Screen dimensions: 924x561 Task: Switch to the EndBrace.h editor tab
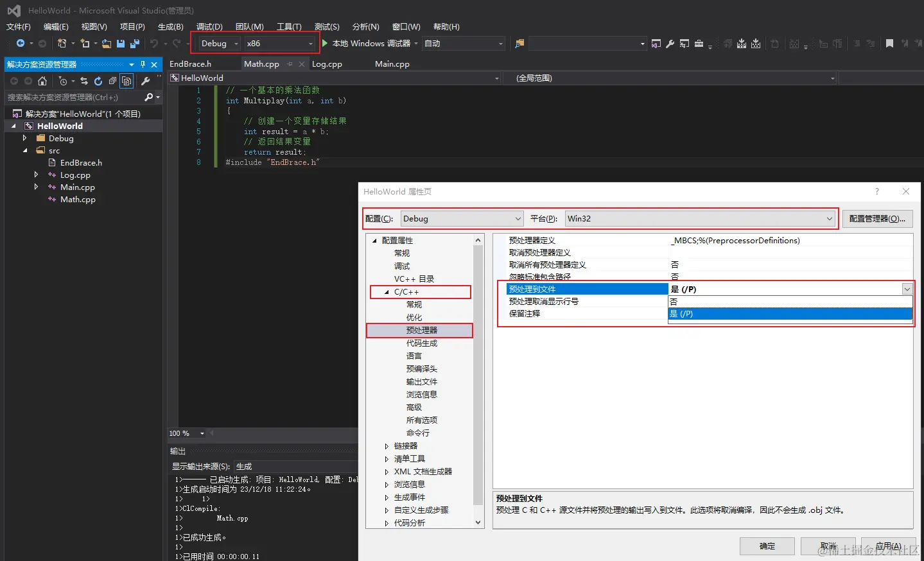click(190, 64)
